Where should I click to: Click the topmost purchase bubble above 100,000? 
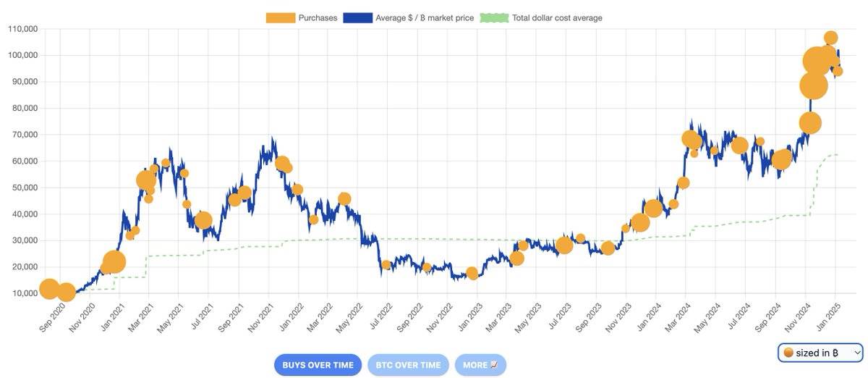(830, 38)
